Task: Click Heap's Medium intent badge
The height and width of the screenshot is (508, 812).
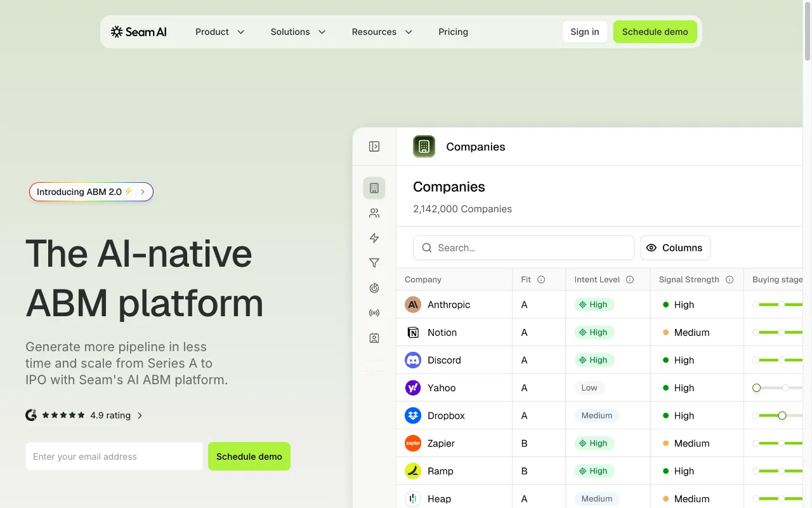Action: [x=597, y=499]
